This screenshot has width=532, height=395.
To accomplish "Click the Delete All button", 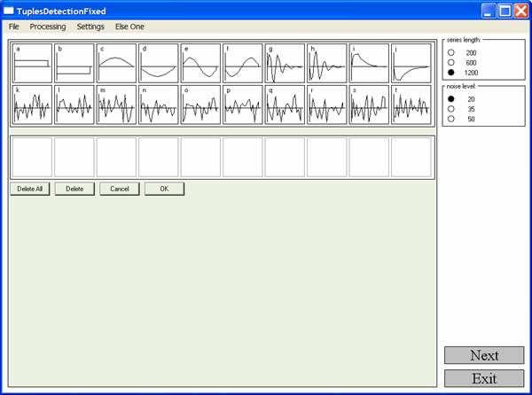I will click(30, 189).
